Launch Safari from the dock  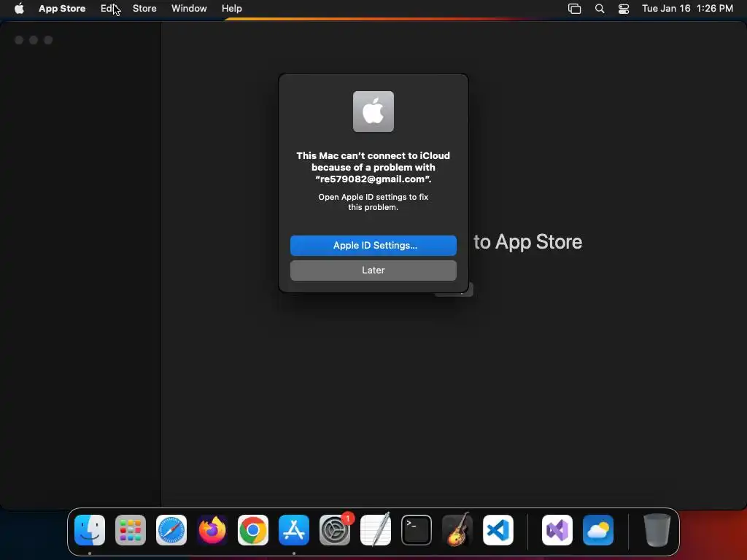[x=171, y=530]
